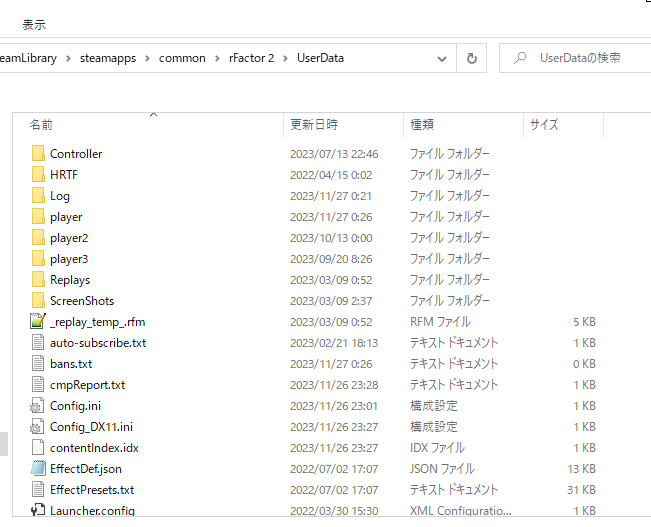This screenshot has height=527, width=651.
Task: Click UserData breadcrumb segment
Action: [x=320, y=58]
